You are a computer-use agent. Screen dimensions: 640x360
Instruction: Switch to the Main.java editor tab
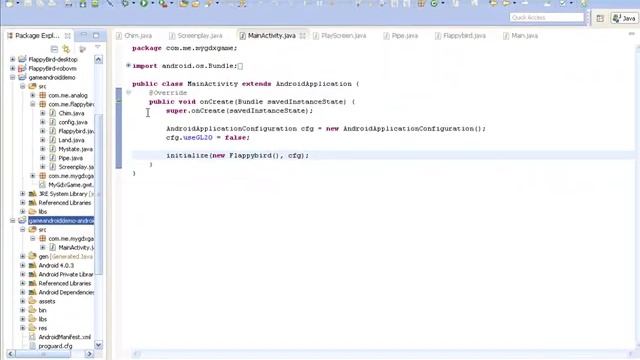[x=520, y=36]
